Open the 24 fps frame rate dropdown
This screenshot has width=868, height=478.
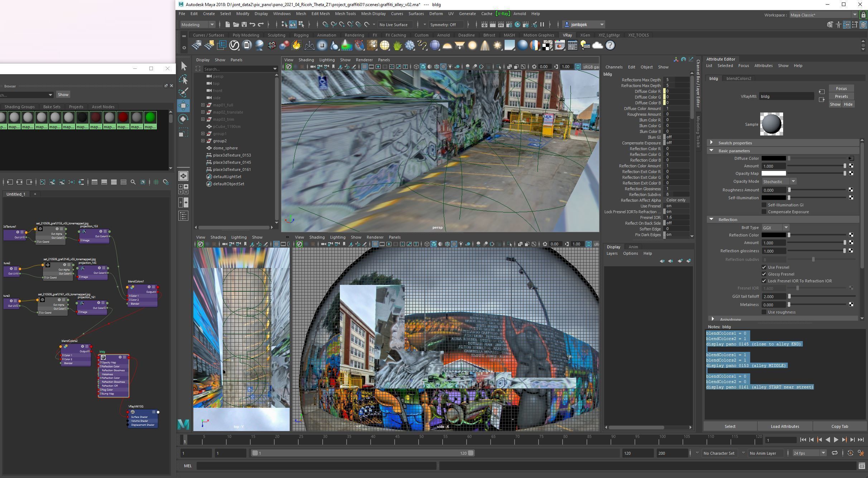pos(809,453)
